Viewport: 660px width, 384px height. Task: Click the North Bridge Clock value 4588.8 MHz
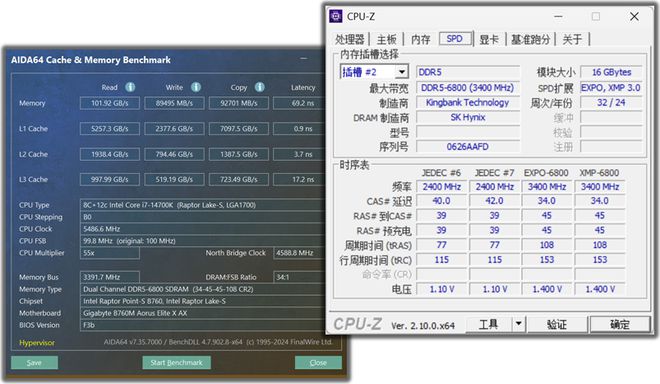point(298,253)
